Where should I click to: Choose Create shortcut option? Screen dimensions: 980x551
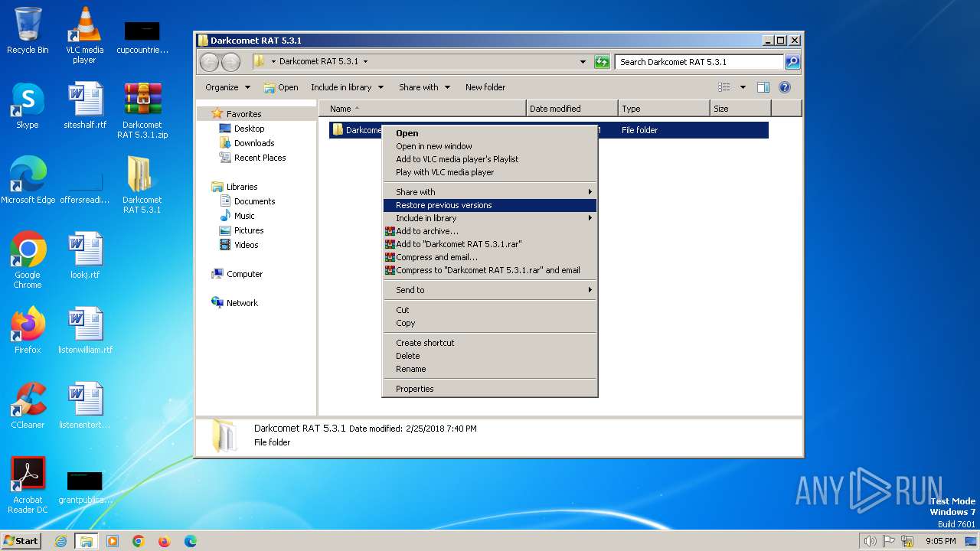pos(490,343)
